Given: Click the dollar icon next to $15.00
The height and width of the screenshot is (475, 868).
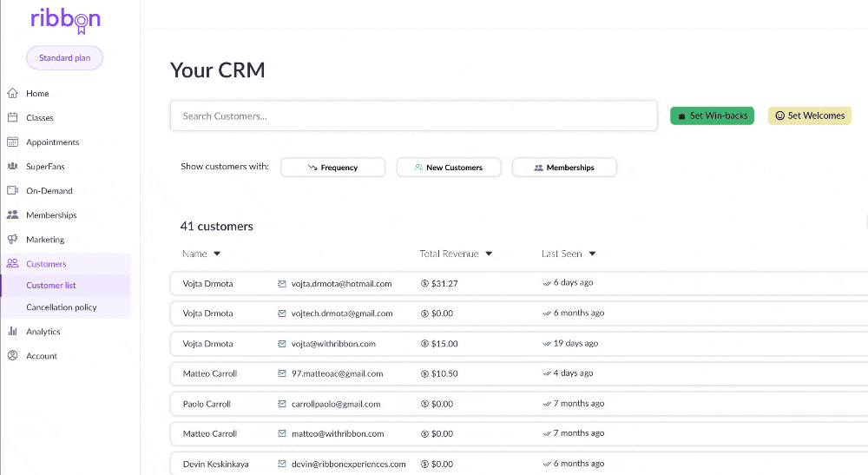Looking at the screenshot, I should 424,344.
